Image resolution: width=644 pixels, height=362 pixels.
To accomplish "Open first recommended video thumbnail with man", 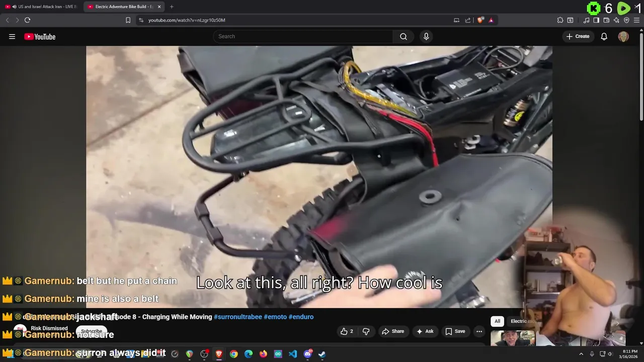I will pyautogui.click(x=513, y=338).
